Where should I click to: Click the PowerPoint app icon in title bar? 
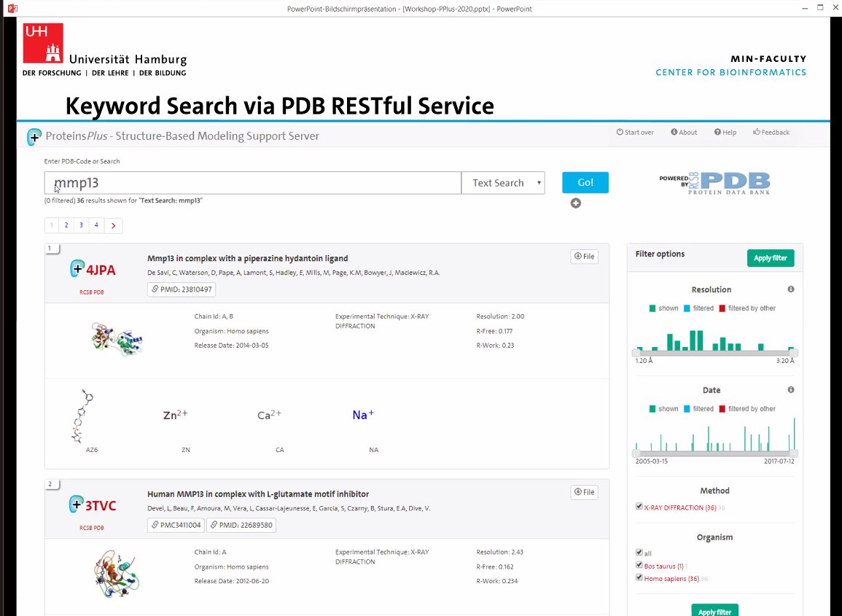pos(12,9)
